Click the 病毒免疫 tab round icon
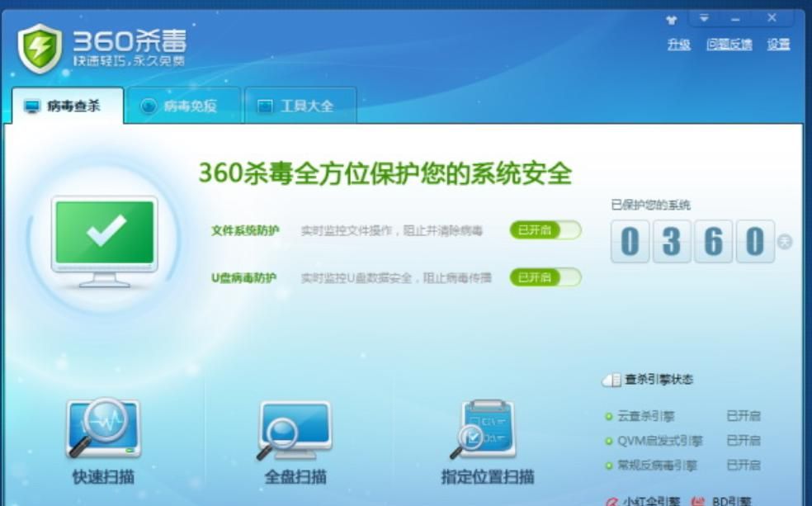This screenshot has width=812, height=506. pos(149,106)
